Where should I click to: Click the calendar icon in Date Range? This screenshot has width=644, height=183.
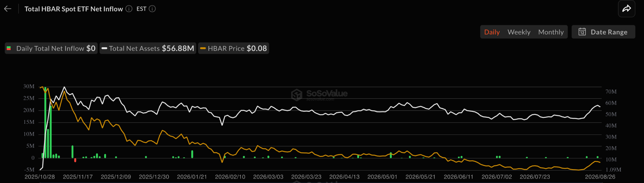point(582,32)
